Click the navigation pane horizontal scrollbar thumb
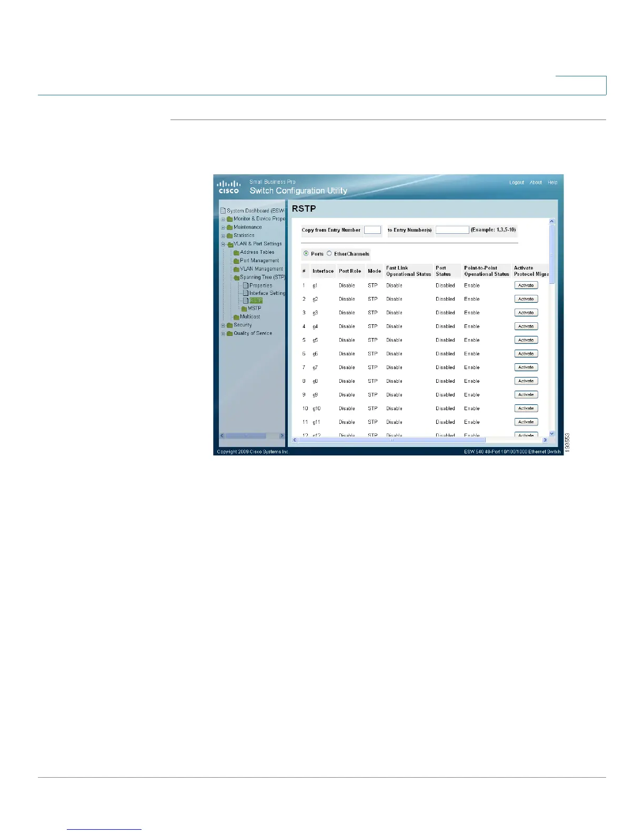 click(246, 436)
